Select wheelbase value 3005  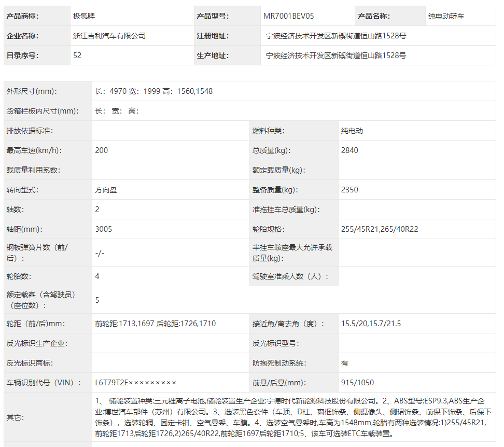click(x=104, y=229)
